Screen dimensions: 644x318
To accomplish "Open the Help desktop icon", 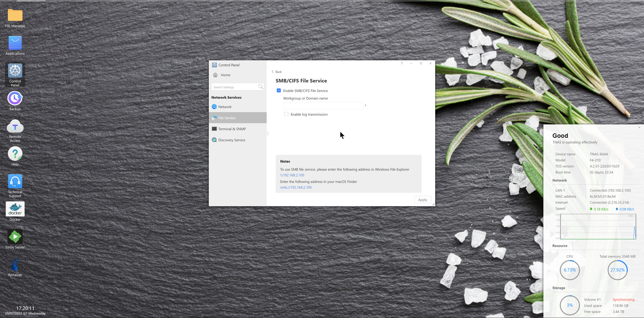I will 15,153.
